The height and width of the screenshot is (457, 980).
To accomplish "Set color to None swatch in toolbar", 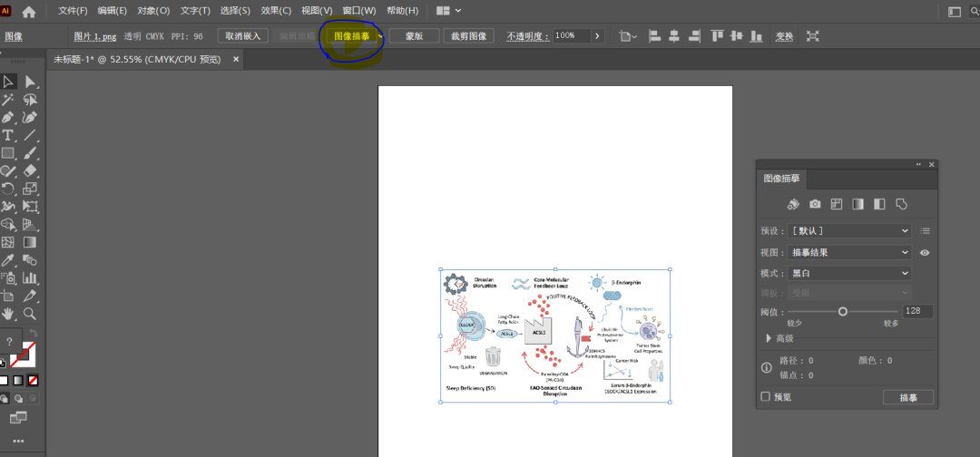I will point(33,380).
